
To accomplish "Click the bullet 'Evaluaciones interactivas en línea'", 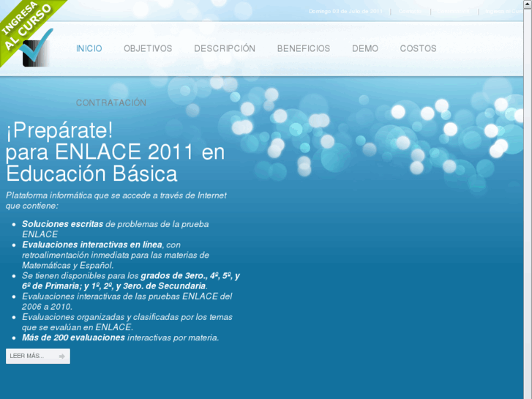I will tap(92, 245).
